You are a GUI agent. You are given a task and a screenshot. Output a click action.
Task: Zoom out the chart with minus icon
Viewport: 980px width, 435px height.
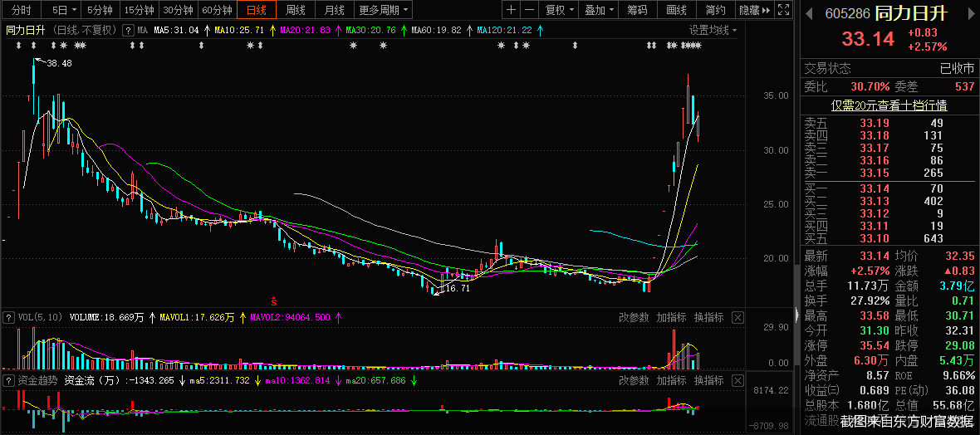point(529,10)
